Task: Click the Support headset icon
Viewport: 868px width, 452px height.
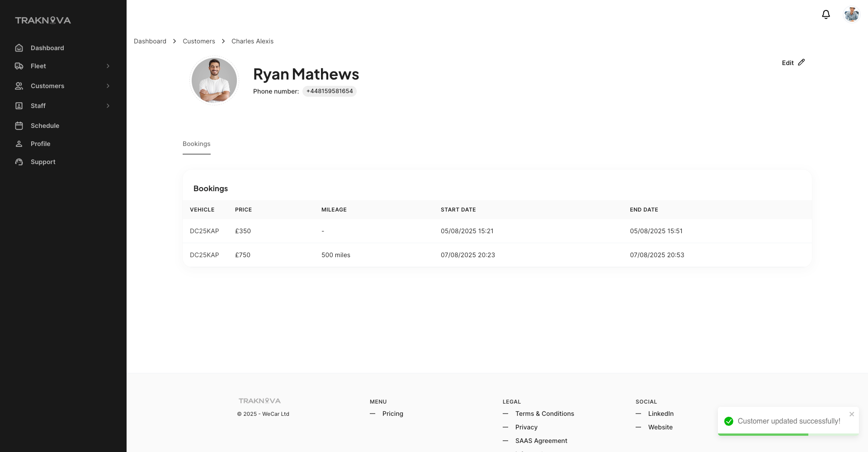Action: click(19, 162)
